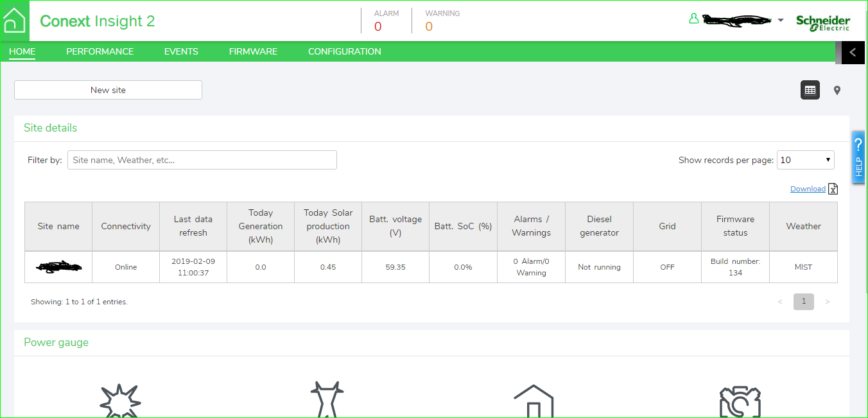Click the generator gauge icon
The height and width of the screenshot is (418, 868).
[740, 402]
